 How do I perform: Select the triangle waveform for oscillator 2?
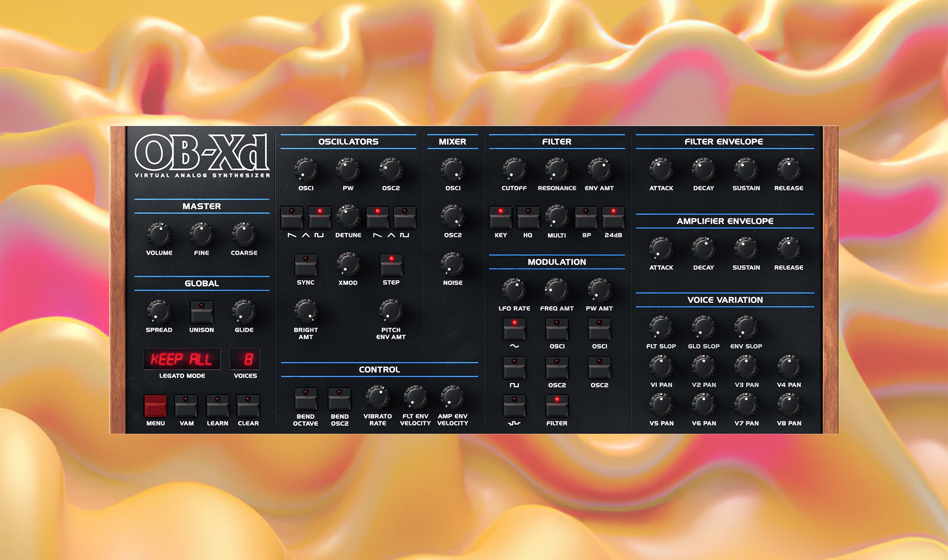(x=391, y=219)
